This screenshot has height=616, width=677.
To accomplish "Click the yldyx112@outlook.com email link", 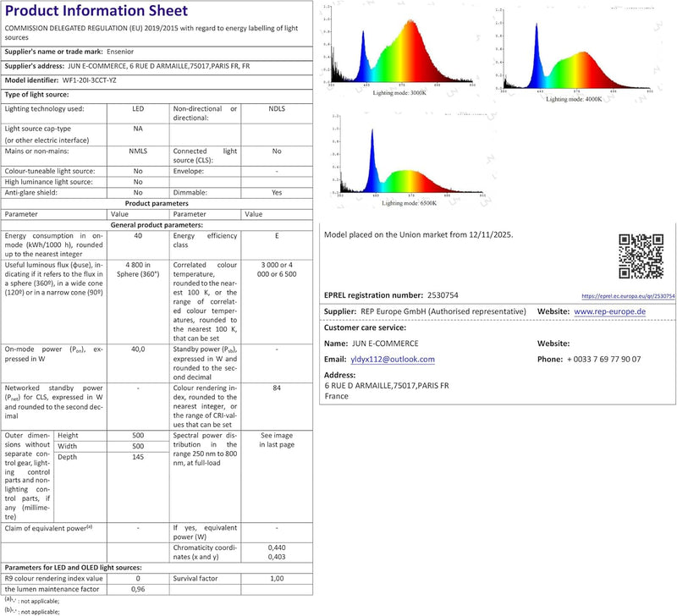I will click(x=393, y=359).
